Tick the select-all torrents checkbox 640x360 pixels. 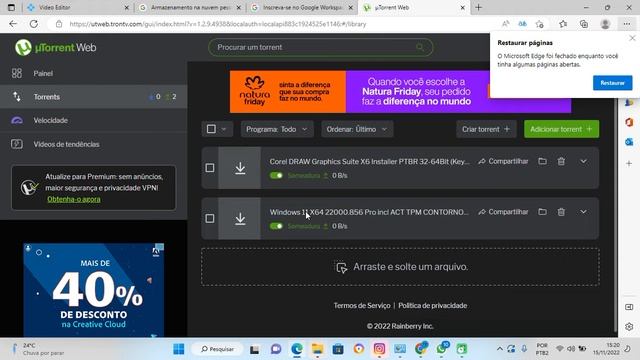pos(211,129)
